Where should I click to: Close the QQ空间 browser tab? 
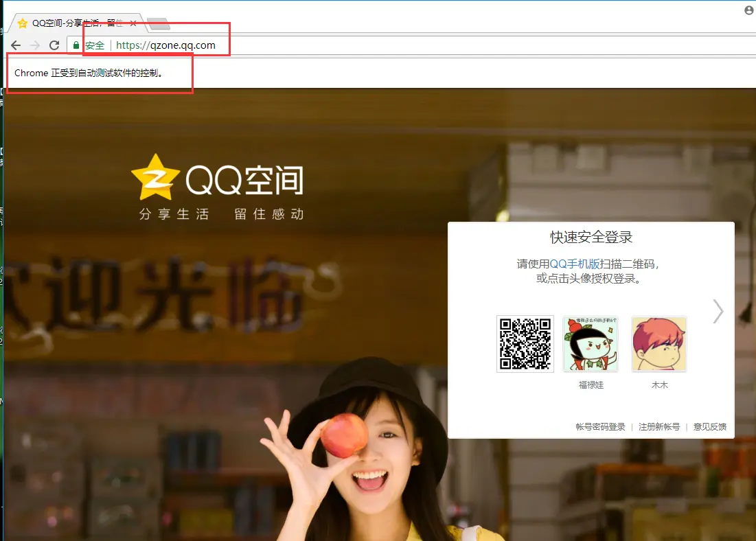pyautogui.click(x=133, y=23)
